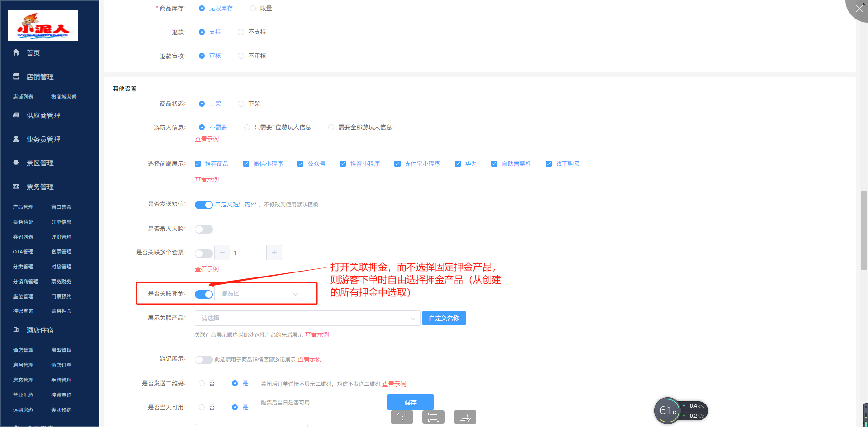The height and width of the screenshot is (427, 868).
Task: Go to 订单信息 in the sidebar
Action: coord(61,222)
